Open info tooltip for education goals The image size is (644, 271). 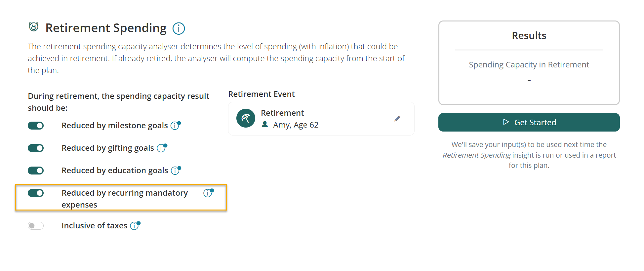pos(175,171)
